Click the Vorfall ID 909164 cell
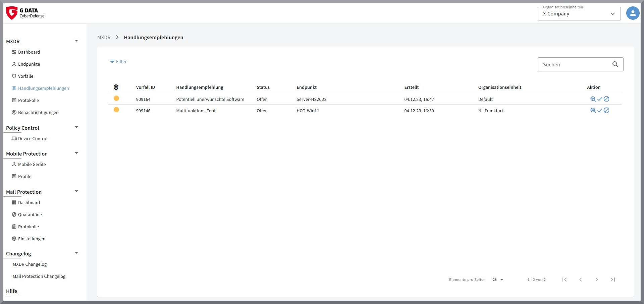Viewport: 644px width, 304px height. (143, 99)
